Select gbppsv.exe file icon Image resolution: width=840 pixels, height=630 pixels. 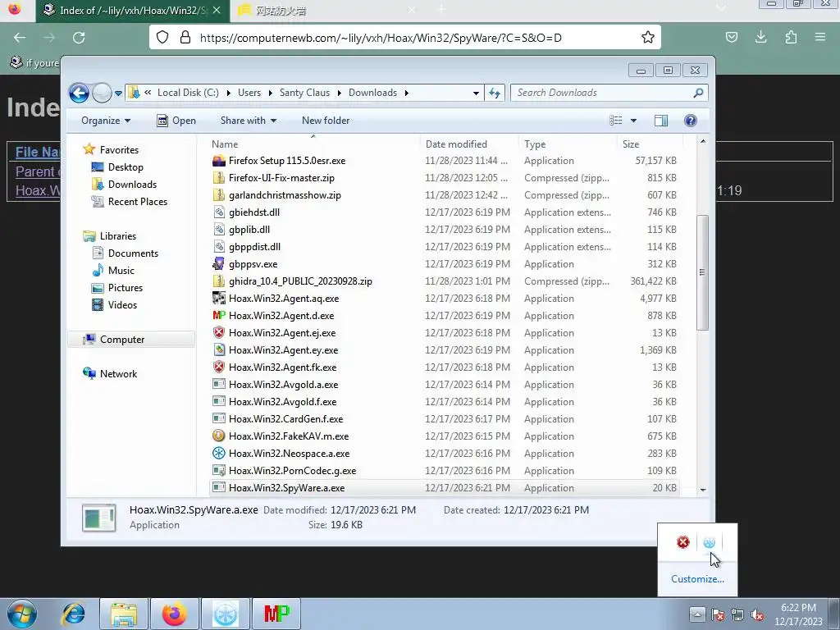pyautogui.click(x=218, y=263)
